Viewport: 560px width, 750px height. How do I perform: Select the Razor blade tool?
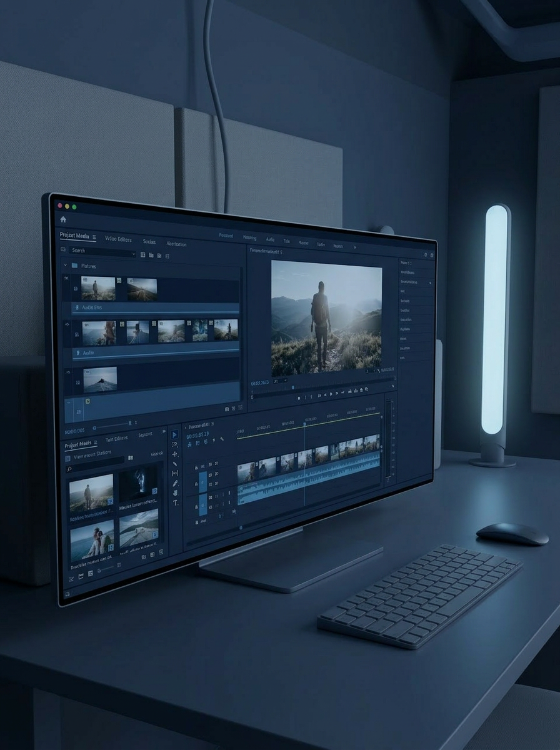(x=175, y=464)
